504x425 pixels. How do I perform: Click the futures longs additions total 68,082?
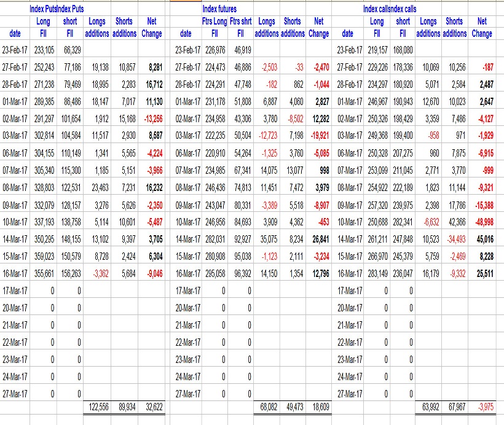tap(266, 407)
